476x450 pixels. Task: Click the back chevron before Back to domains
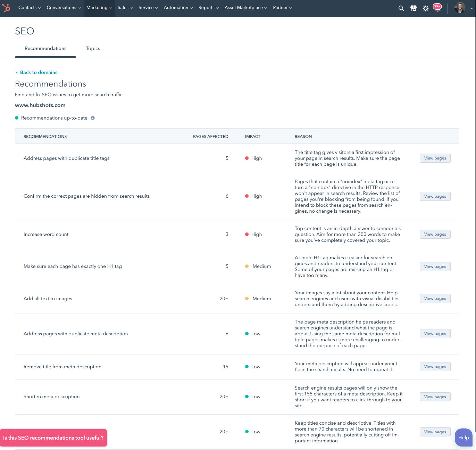(x=17, y=73)
